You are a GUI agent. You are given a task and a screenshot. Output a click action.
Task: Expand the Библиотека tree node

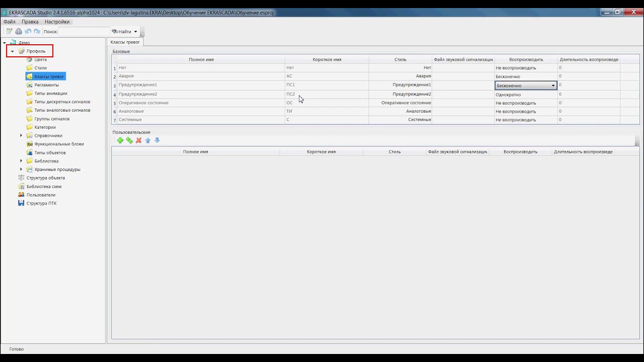(21, 161)
